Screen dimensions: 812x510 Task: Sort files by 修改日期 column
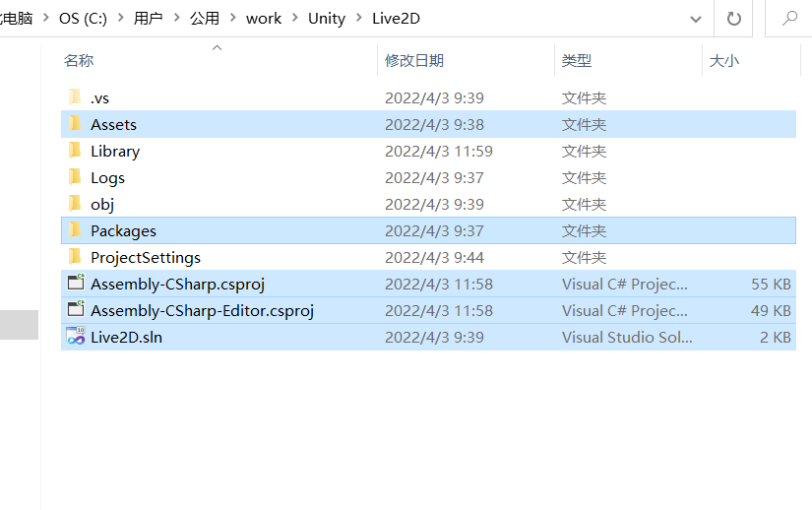[x=413, y=61]
